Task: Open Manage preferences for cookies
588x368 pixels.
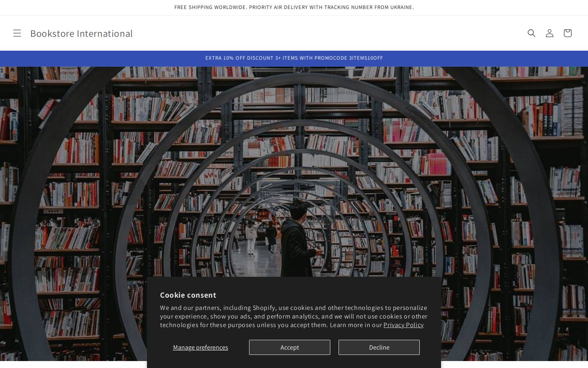Action: [200, 347]
